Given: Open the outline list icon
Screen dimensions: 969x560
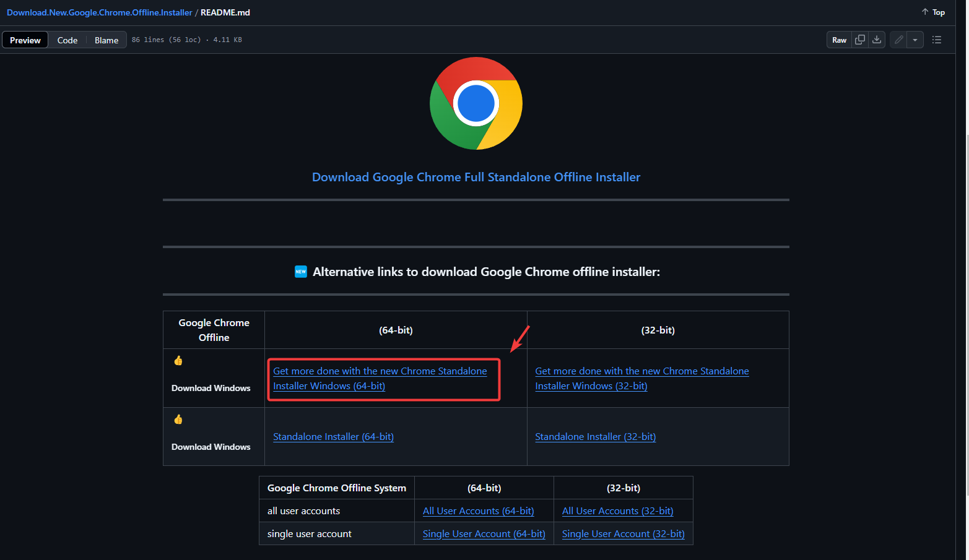Looking at the screenshot, I should click(937, 40).
